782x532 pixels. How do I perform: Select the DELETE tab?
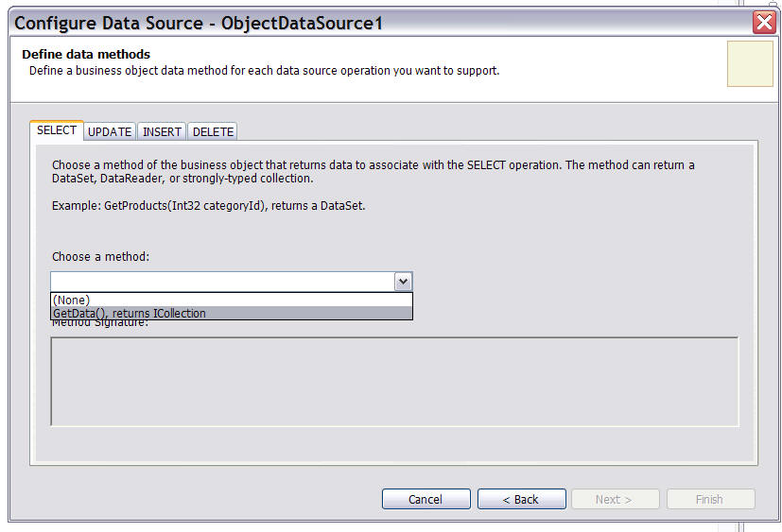(x=213, y=132)
